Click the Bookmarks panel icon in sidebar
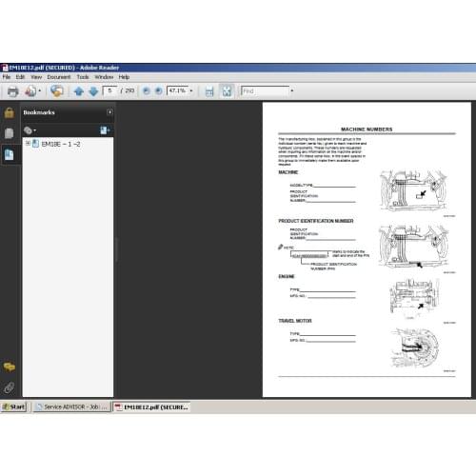 (x=10, y=154)
